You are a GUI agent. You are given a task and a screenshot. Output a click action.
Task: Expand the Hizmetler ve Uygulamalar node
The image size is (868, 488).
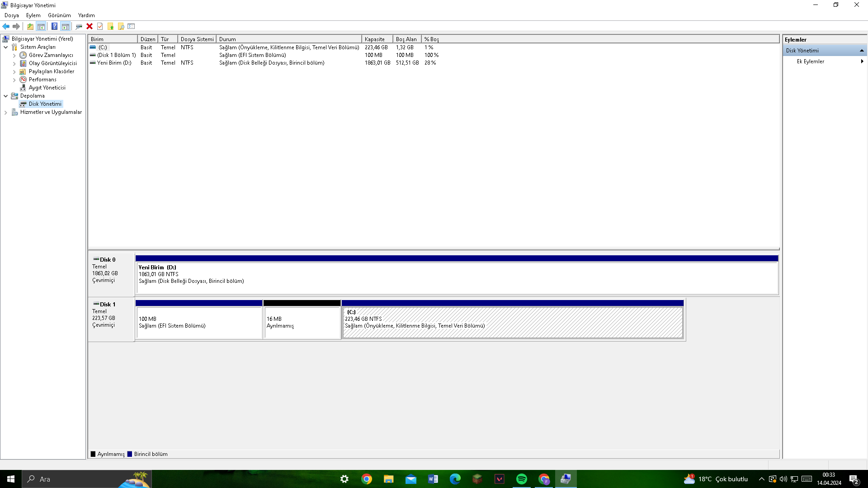coord(5,112)
